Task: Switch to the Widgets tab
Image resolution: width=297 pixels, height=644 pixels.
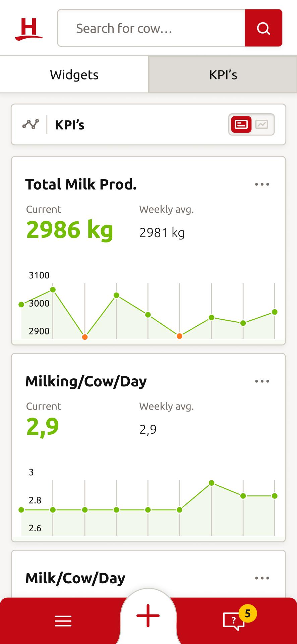Action: (x=74, y=74)
